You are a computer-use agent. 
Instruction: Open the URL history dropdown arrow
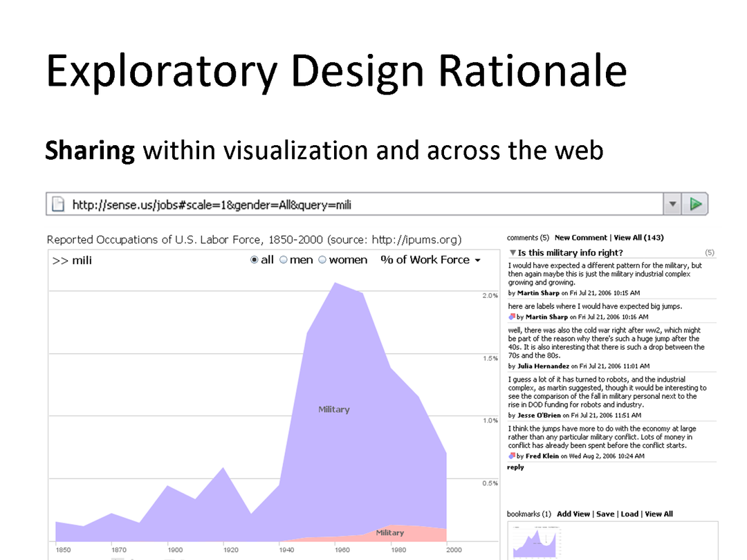click(672, 205)
